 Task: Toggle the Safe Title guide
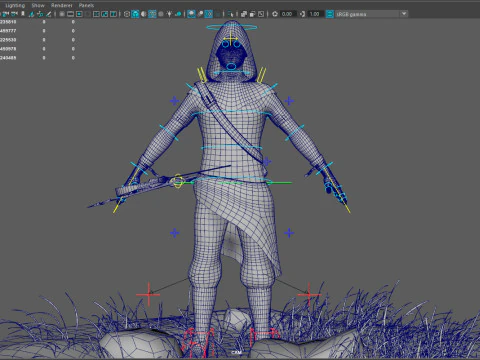tap(113, 14)
